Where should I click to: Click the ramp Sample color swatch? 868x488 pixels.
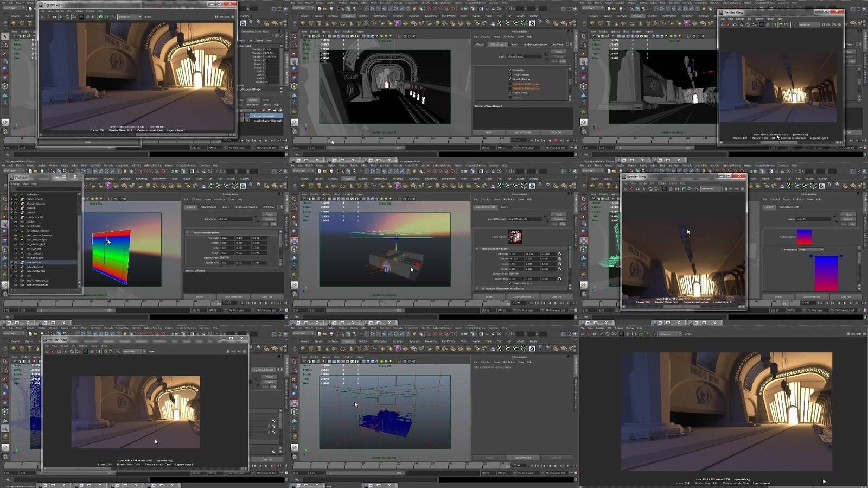click(803, 237)
